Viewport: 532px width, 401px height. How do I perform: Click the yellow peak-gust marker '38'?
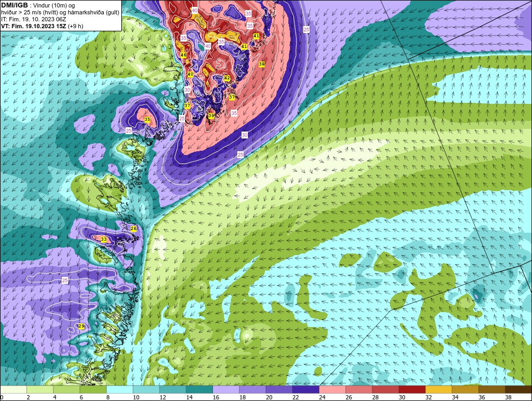[x=261, y=64]
